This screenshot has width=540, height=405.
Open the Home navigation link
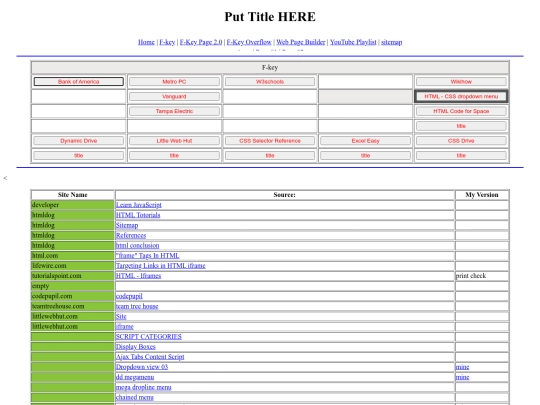pyautogui.click(x=146, y=42)
